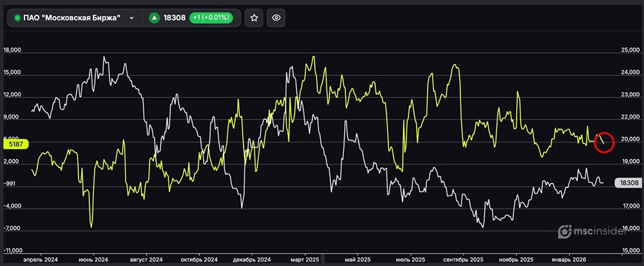Click the март 2025 date label

tap(303, 260)
